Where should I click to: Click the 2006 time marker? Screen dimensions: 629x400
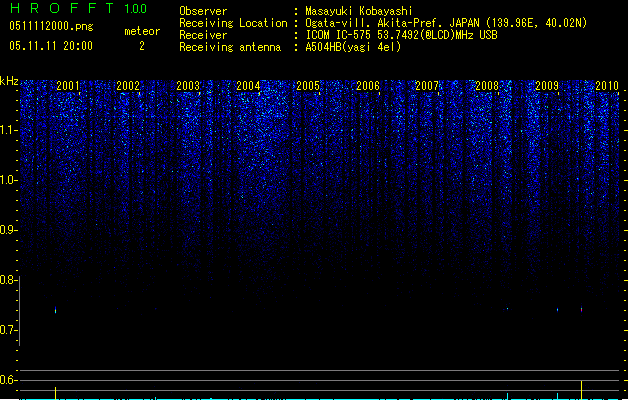coord(368,85)
